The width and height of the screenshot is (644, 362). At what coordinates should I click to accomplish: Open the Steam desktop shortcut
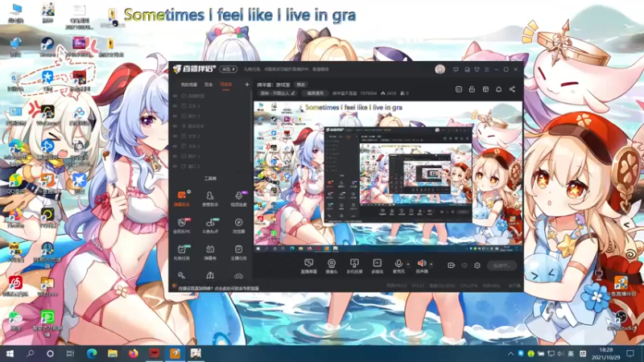tap(47, 47)
